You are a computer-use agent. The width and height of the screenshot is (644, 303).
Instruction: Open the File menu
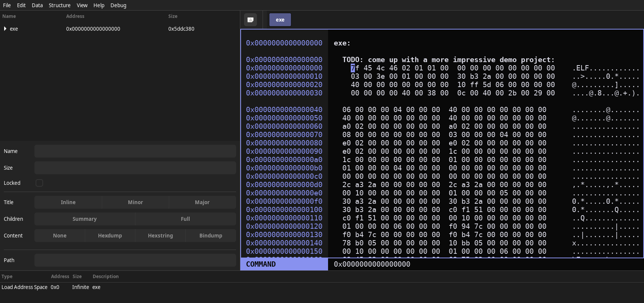[7, 5]
